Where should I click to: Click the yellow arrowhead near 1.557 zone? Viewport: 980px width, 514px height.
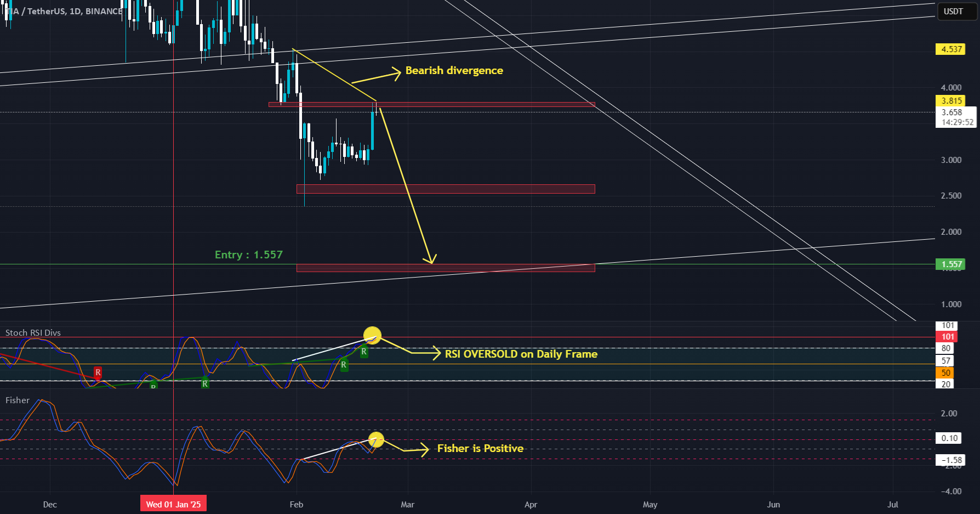coord(431,258)
